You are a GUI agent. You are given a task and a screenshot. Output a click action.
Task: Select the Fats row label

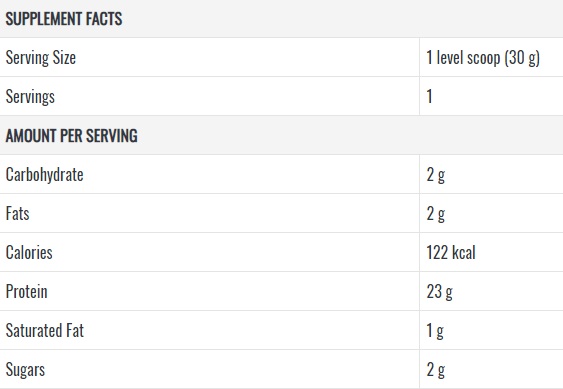click(17, 214)
